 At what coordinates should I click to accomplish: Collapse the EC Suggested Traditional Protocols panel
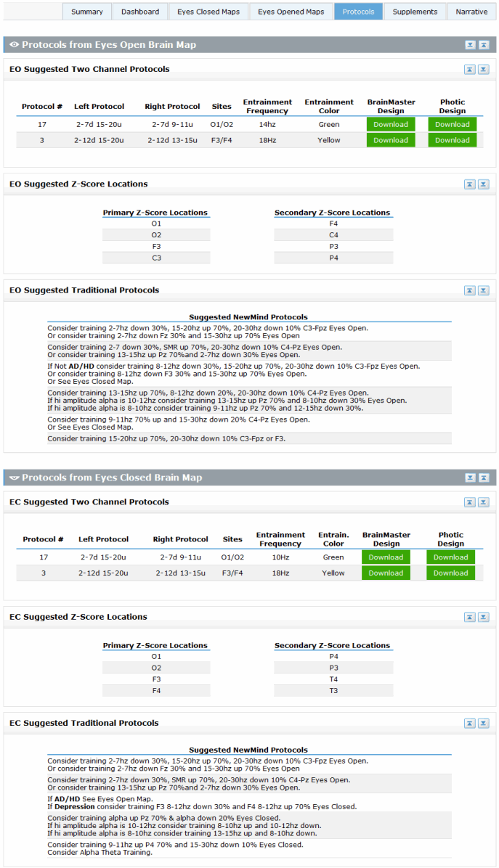[470, 724]
